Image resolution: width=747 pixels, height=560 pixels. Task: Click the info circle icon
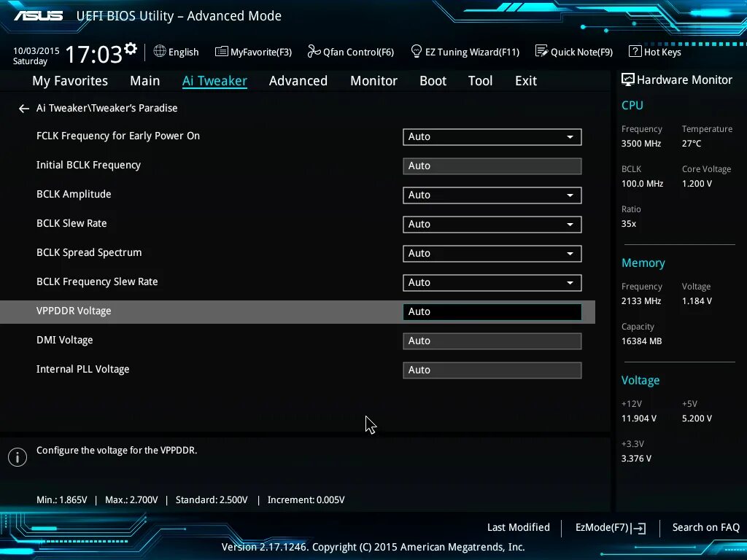tap(18, 457)
